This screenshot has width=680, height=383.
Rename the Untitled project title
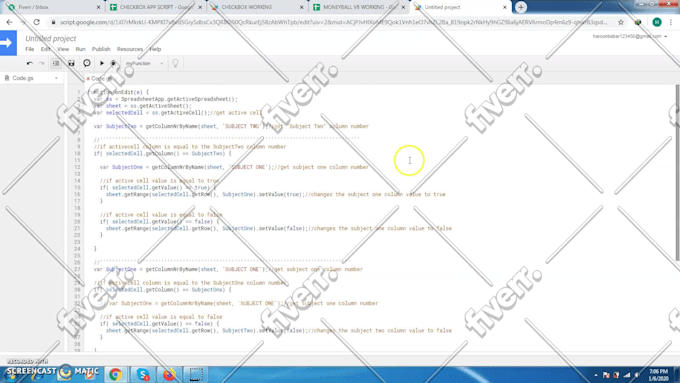tap(51, 39)
